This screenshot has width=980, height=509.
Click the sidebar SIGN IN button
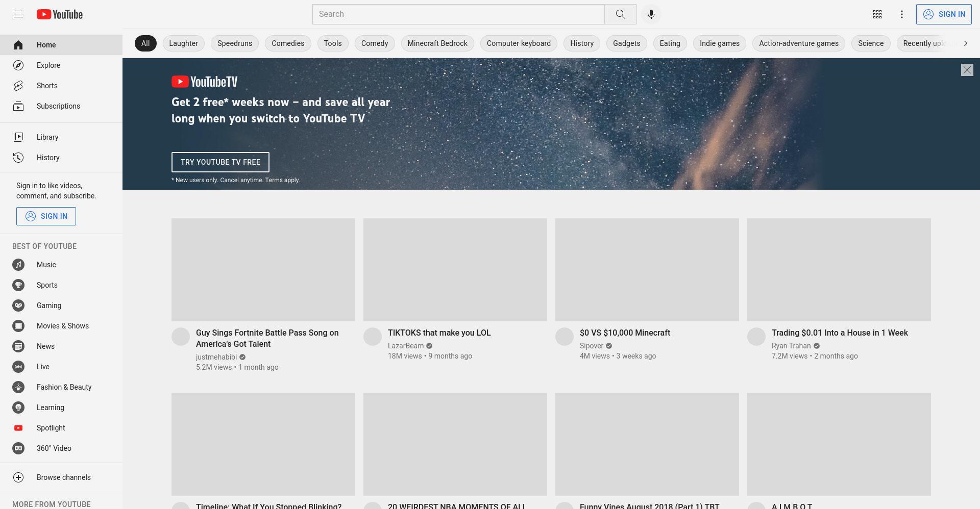pyautogui.click(x=46, y=216)
